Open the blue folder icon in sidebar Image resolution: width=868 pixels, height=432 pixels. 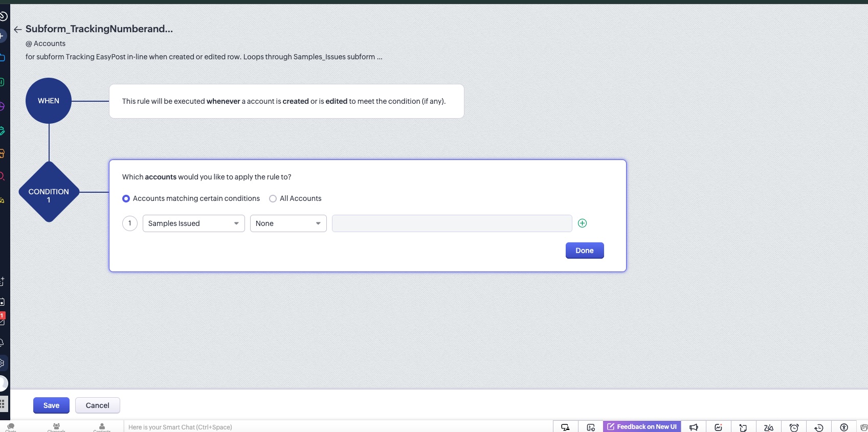[2, 58]
